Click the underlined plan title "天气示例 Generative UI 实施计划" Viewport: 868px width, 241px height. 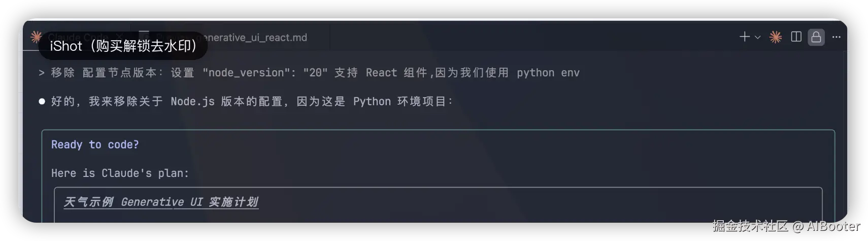[161, 202]
